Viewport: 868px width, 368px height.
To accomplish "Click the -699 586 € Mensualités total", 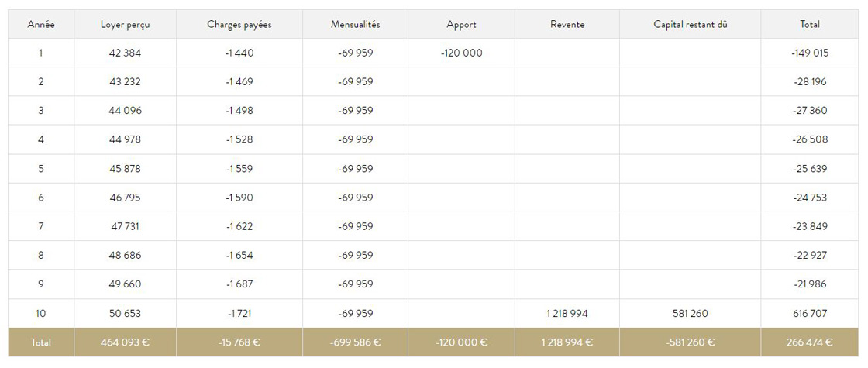I will point(356,342).
